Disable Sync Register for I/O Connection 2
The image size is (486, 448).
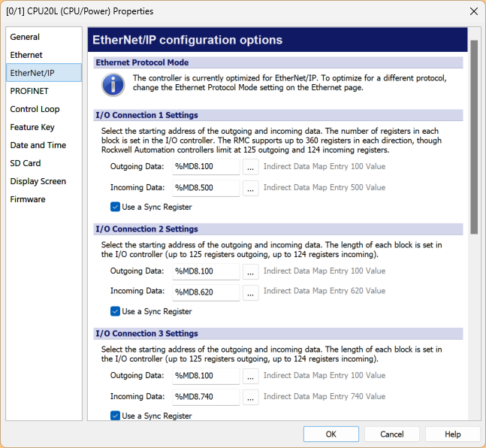(x=116, y=311)
